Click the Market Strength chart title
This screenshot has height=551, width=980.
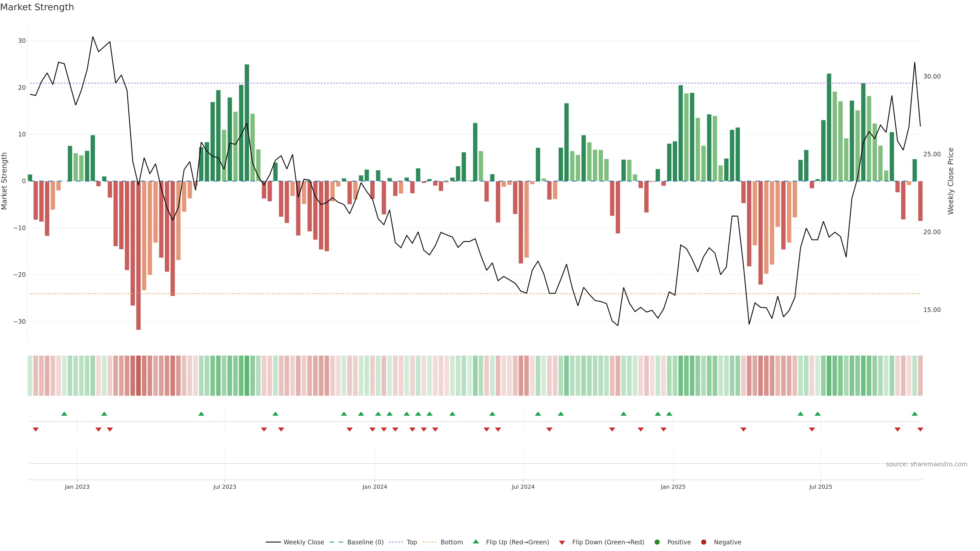pyautogui.click(x=37, y=7)
